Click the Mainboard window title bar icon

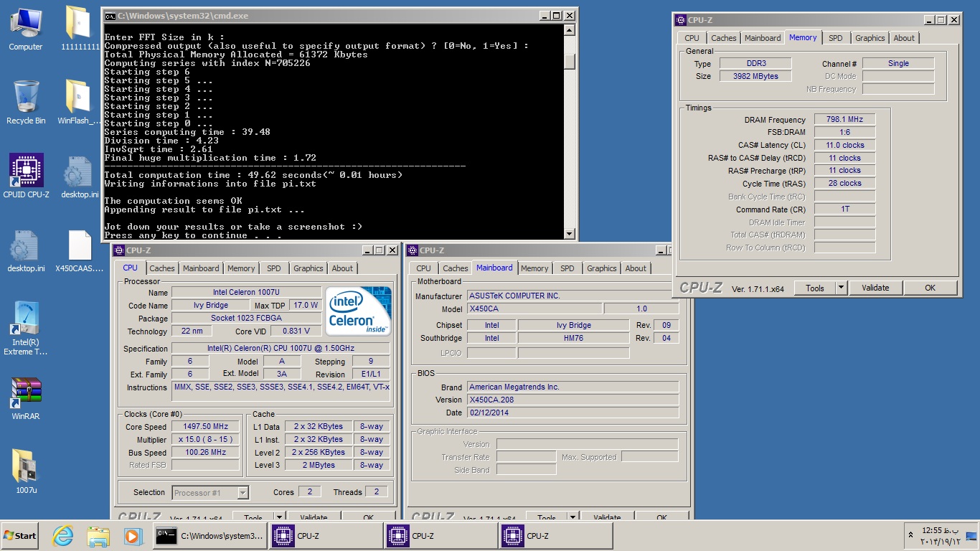[x=413, y=250]
